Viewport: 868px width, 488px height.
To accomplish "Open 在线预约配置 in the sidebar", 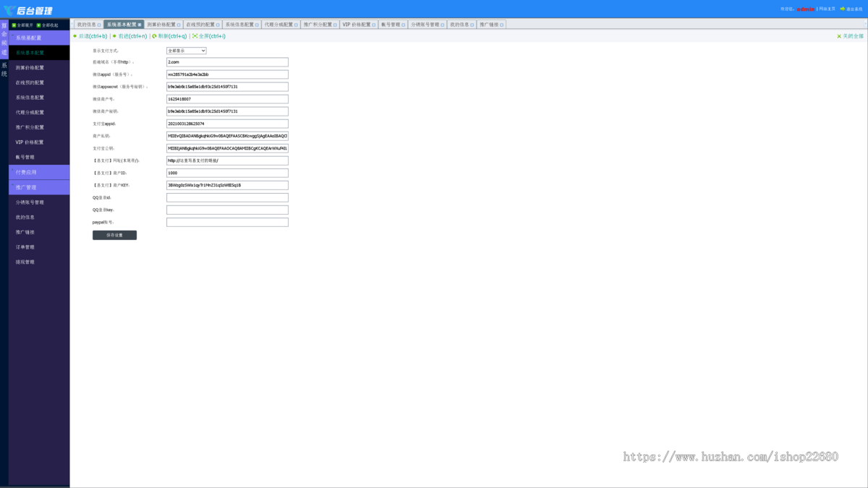I will tap(39, 82).
